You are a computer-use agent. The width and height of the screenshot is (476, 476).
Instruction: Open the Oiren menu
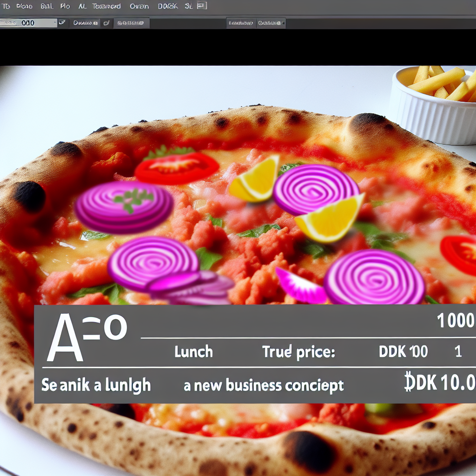click(x=139, y=7)
